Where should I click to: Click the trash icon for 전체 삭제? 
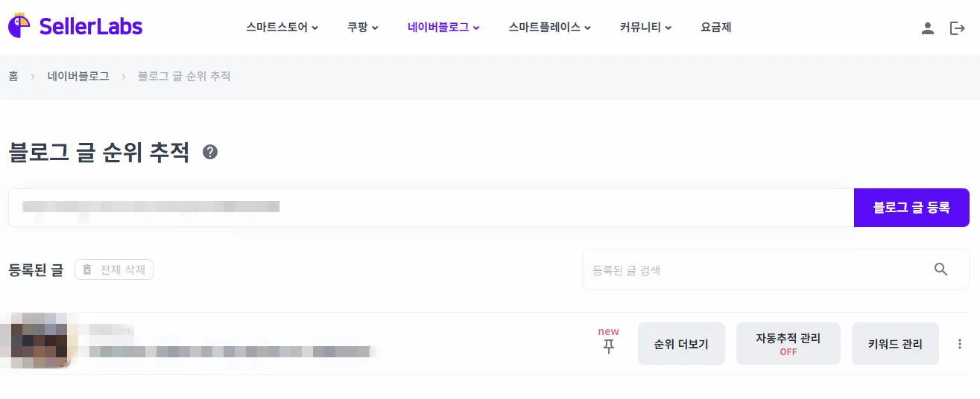pyautogui.click(x=87, y=269)
